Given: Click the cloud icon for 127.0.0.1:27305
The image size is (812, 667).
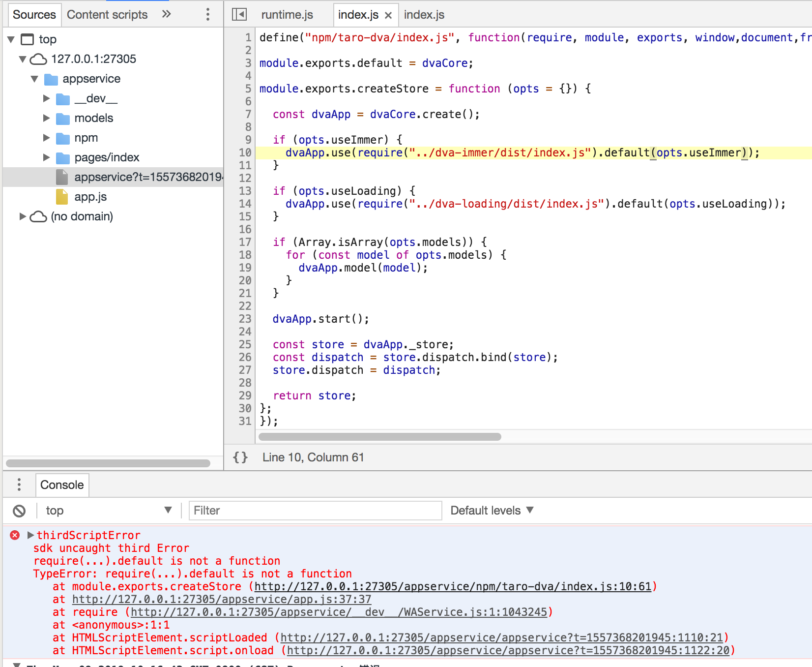Looking at the screenshot, I should pyautogui.click(x=38, y=59).
